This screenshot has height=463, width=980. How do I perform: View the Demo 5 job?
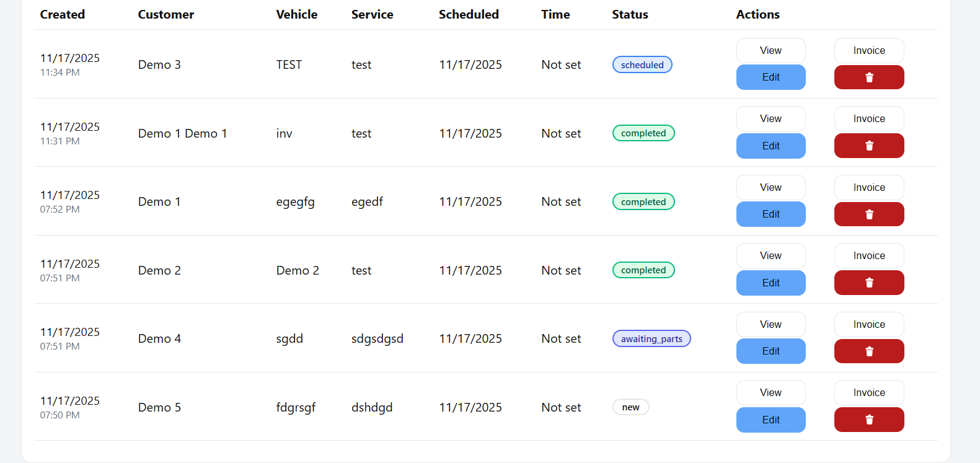tap(770, 393)
